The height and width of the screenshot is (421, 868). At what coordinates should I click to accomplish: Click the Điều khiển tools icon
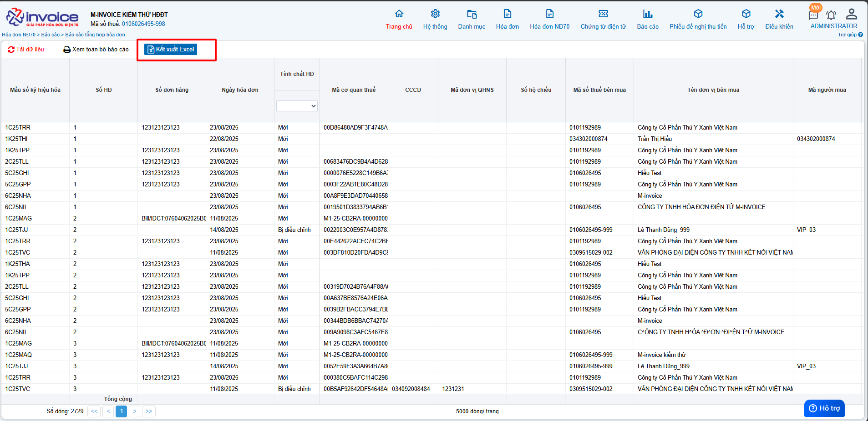click(779, 14)
